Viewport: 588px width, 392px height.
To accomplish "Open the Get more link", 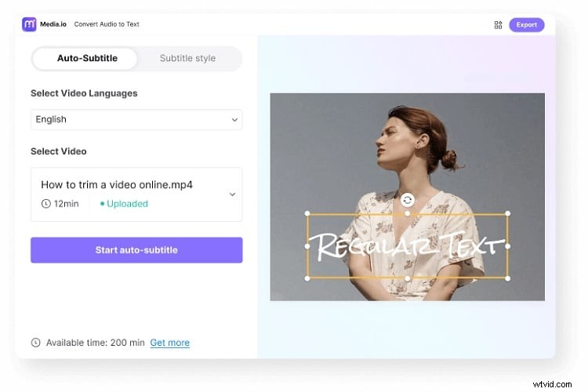I will (170, 343).
